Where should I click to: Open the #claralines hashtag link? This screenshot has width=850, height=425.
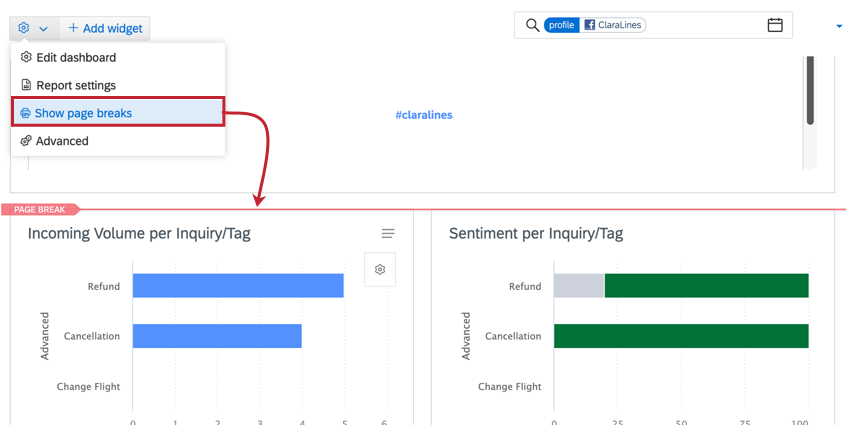[424, 115]
